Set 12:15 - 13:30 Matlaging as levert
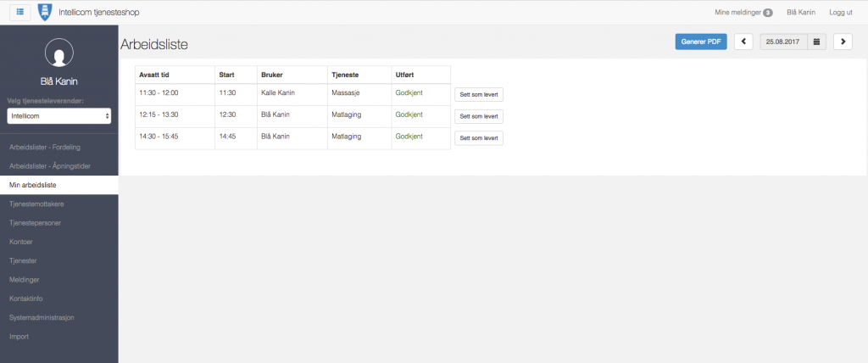 479,116
